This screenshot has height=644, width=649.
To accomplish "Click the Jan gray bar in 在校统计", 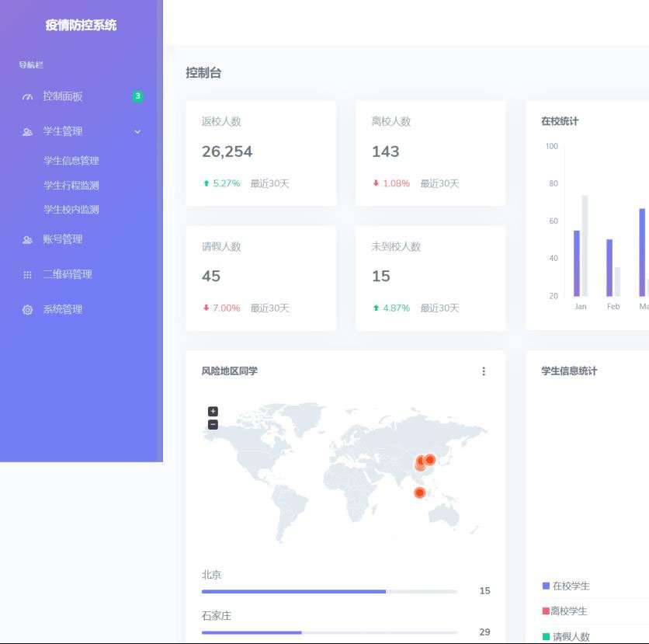I will pos(585,245).
